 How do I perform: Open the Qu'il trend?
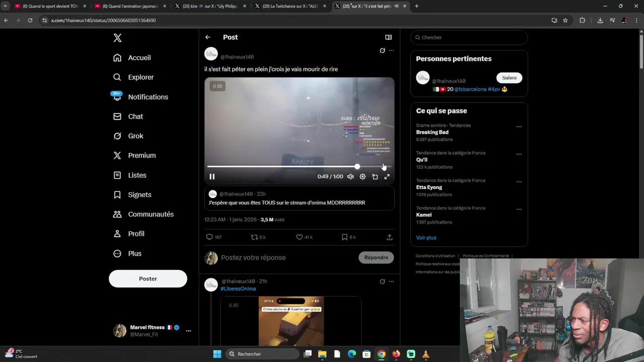tap(422, 160)
